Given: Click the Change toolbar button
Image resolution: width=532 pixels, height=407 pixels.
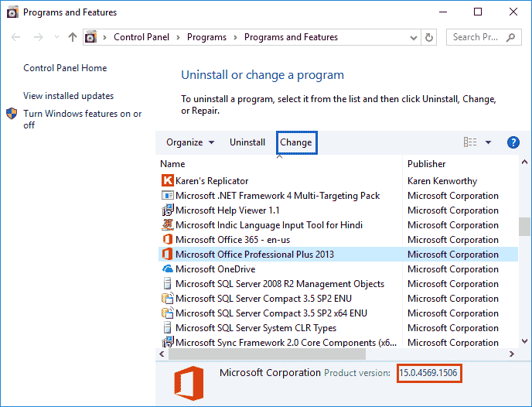Looking at the screenshot, I should click(x=296, y=142).
